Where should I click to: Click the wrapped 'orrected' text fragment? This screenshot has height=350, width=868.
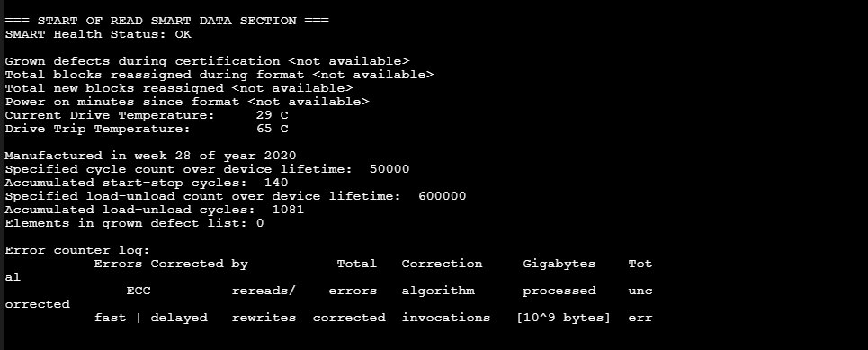tap(38, 304)
